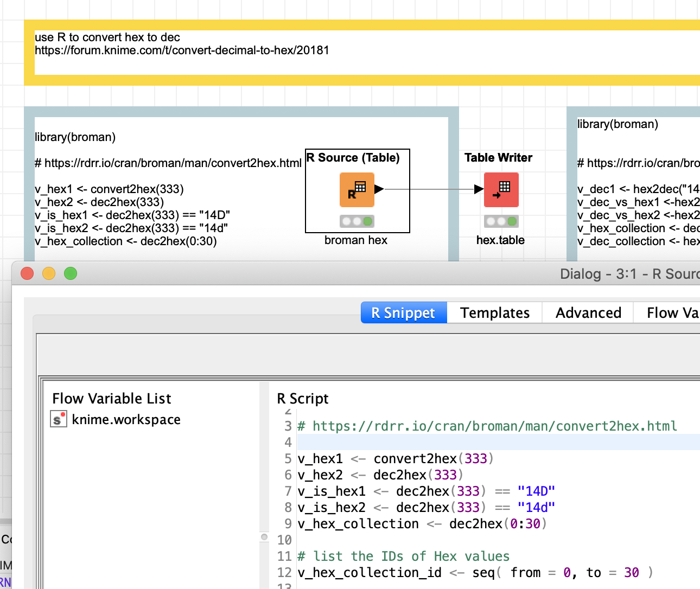Click the connection line between the two nodes
Image resolution: width=700 pixels, height=589 pixels.
coord(429,189)
